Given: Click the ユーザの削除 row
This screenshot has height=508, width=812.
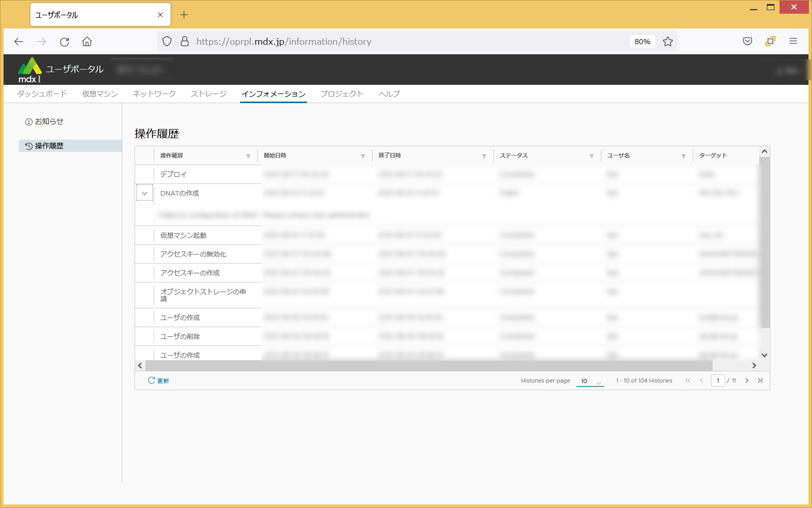Looking at the screenshot, I should click(x=447, y=336).
